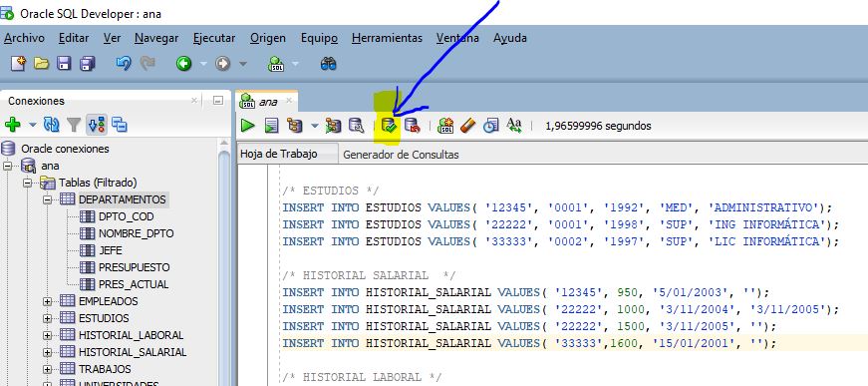The width and height of the screenshot is (868, 386).
Task: Click the Run Script icon
Action: click(x=271, y=126)
